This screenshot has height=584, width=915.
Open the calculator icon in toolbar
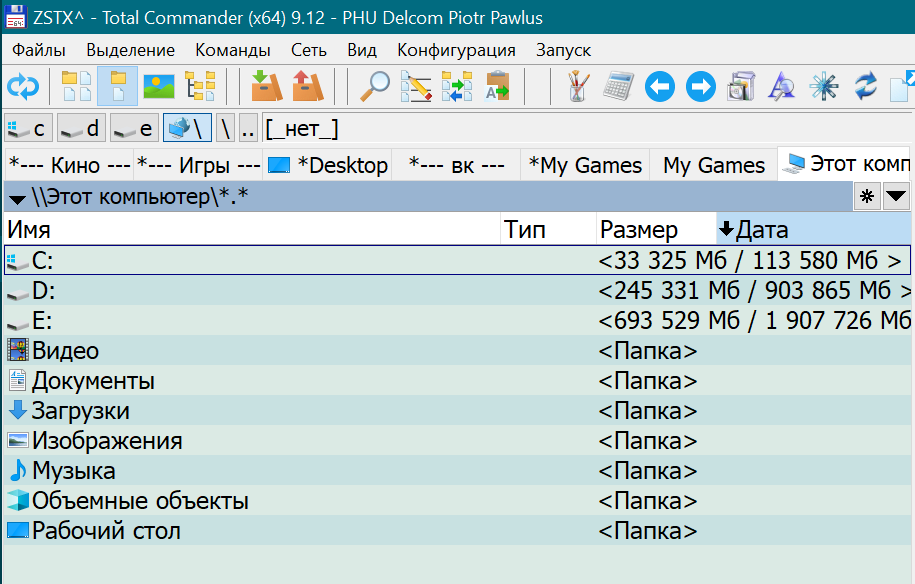coord(618,87)
